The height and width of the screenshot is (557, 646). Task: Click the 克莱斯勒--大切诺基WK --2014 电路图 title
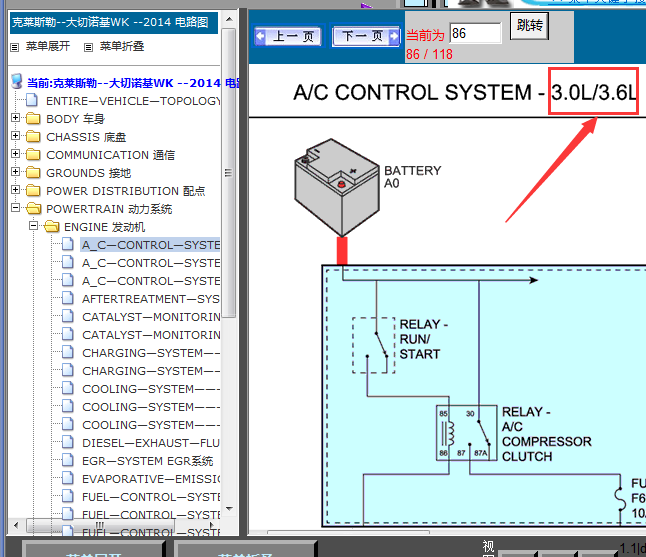110,22
